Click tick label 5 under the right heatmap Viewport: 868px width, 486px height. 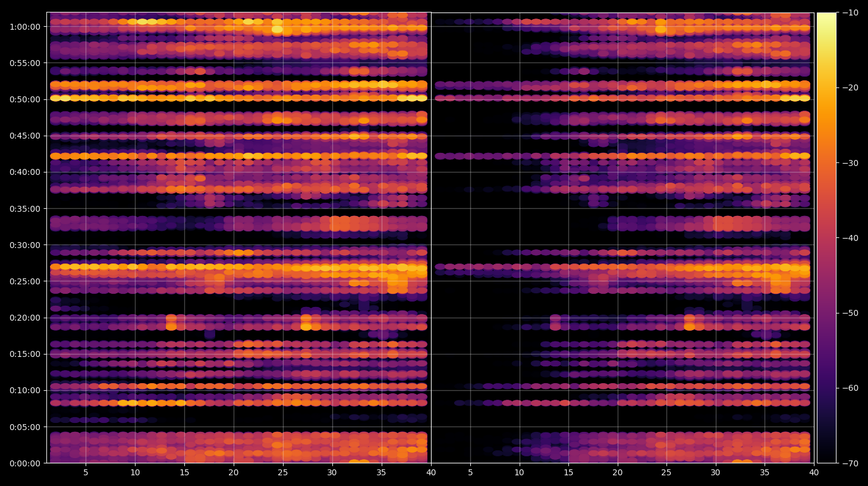(470, 473)
